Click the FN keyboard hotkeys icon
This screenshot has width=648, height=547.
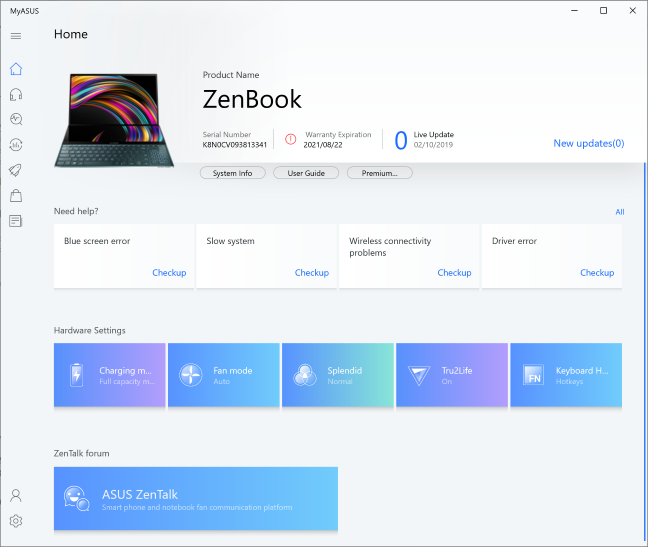coord(533,375)
